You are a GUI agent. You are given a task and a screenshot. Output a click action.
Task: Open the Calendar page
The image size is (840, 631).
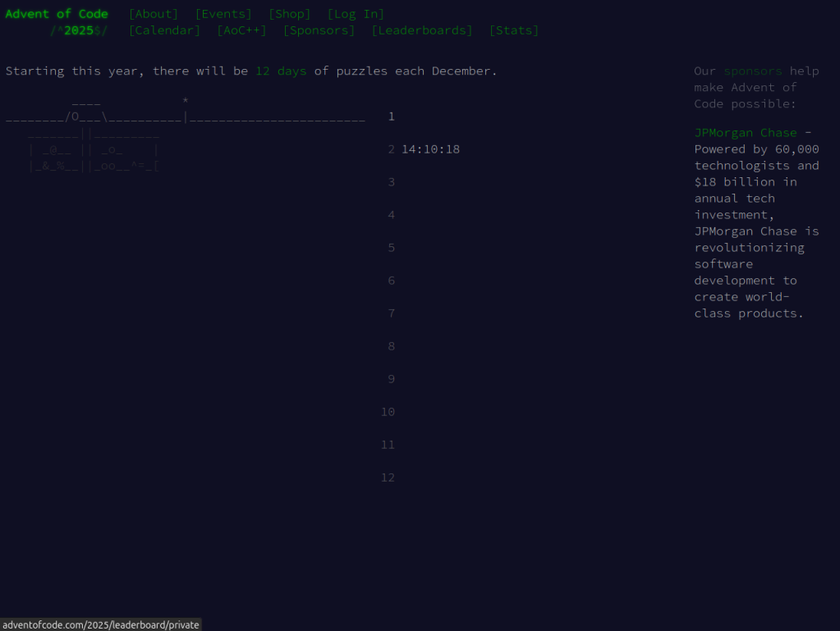pos(164,30)
